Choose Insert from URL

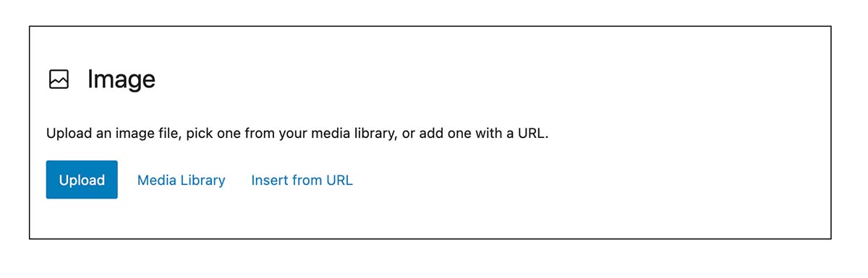302,180
